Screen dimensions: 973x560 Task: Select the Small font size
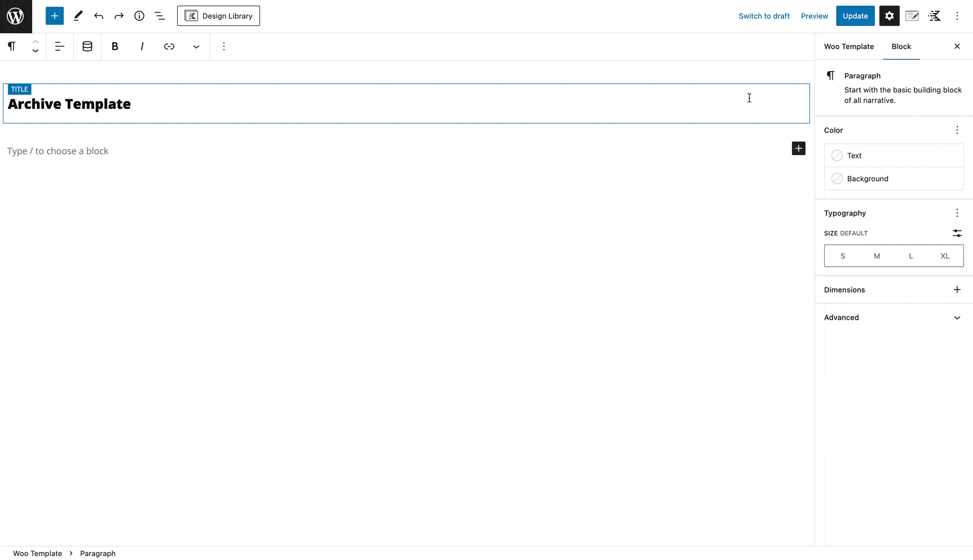[843, 255]
